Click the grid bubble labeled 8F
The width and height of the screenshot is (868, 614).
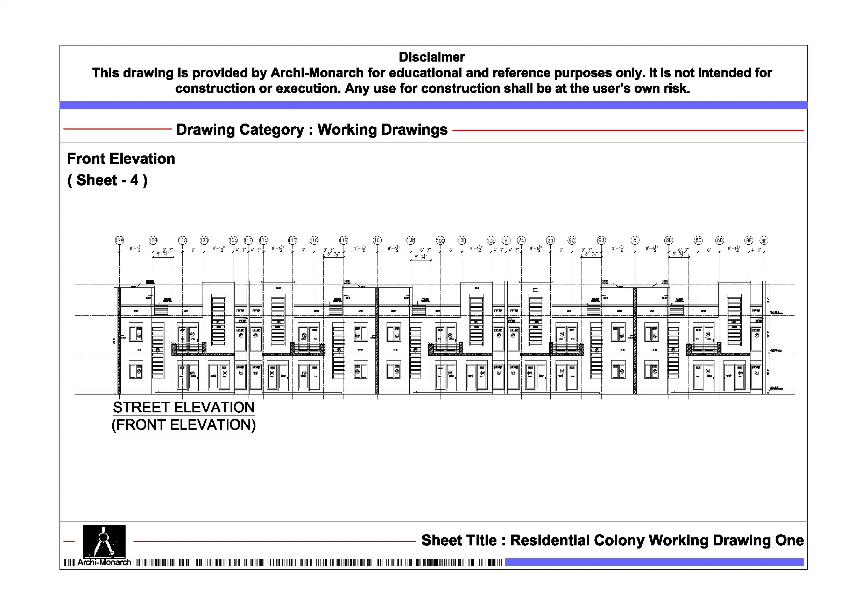pyautogui.click(x=764, y=240)
